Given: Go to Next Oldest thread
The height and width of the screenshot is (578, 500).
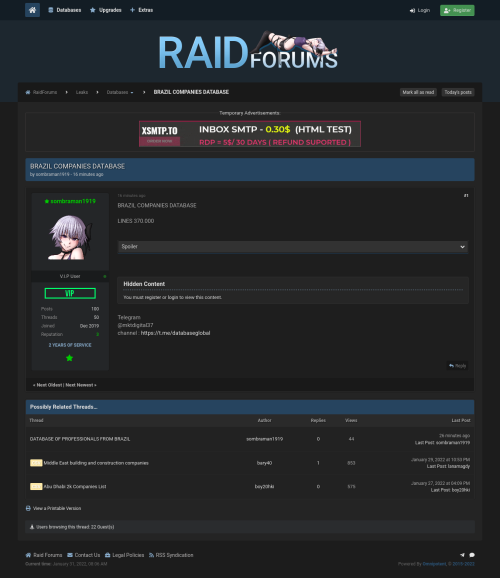Looking at the screenshot, I should [48, 385].
